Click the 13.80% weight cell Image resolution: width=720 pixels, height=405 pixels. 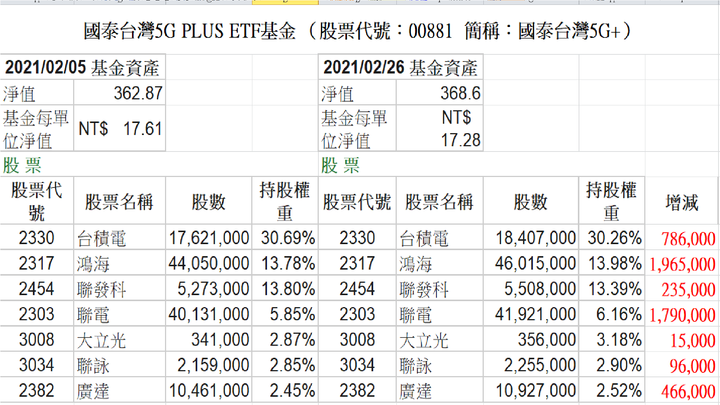285,289
